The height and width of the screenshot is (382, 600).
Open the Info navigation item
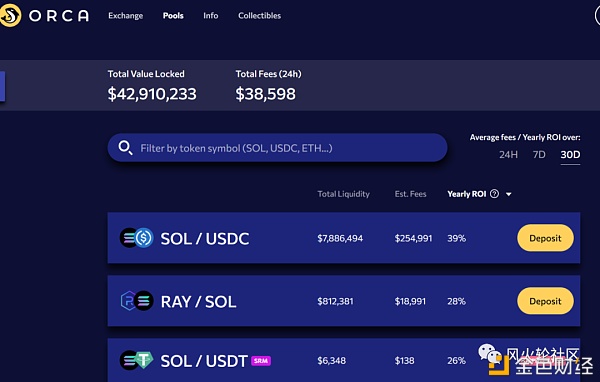[210, 16]
